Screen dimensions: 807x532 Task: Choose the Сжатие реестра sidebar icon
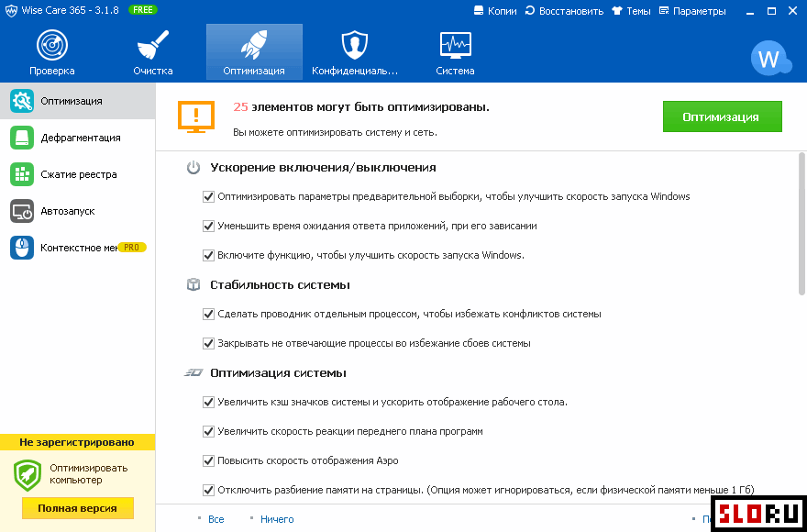tap(22, 174)
